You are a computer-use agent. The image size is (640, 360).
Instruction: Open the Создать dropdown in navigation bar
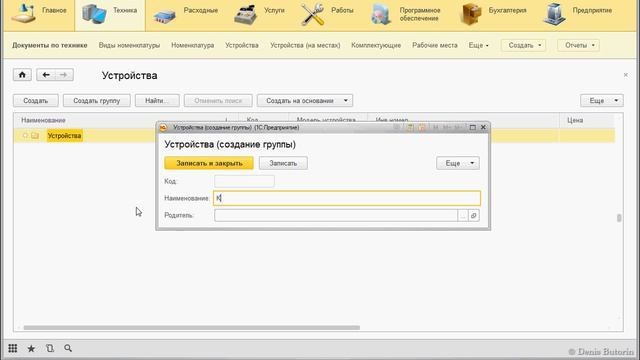pos(523,45)
